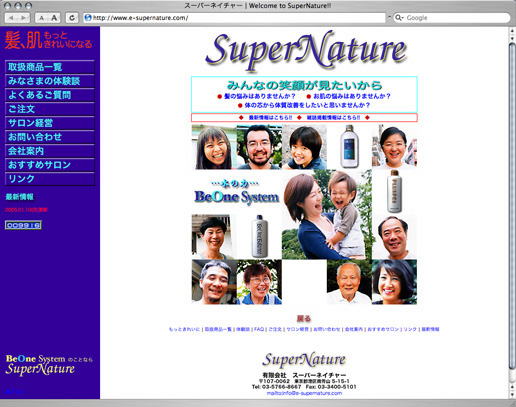Click the vertical scrollbar thumb
516x407 pixels.
[x=512, y=207]
